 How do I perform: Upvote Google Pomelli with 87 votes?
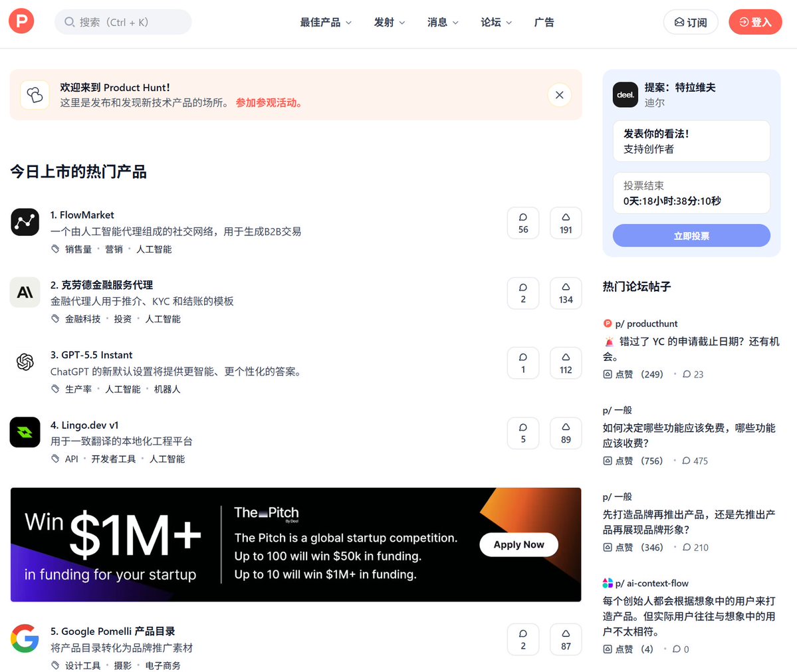click(x=566, y=639)
